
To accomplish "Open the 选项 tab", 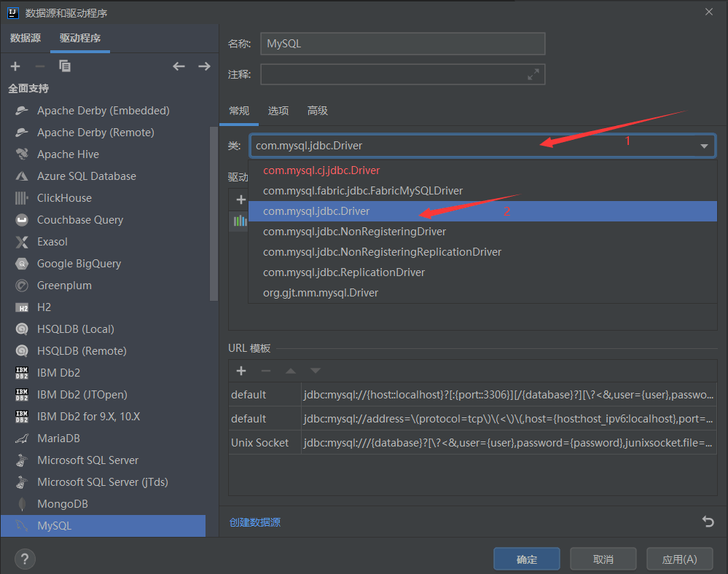I will pos(278,111).
